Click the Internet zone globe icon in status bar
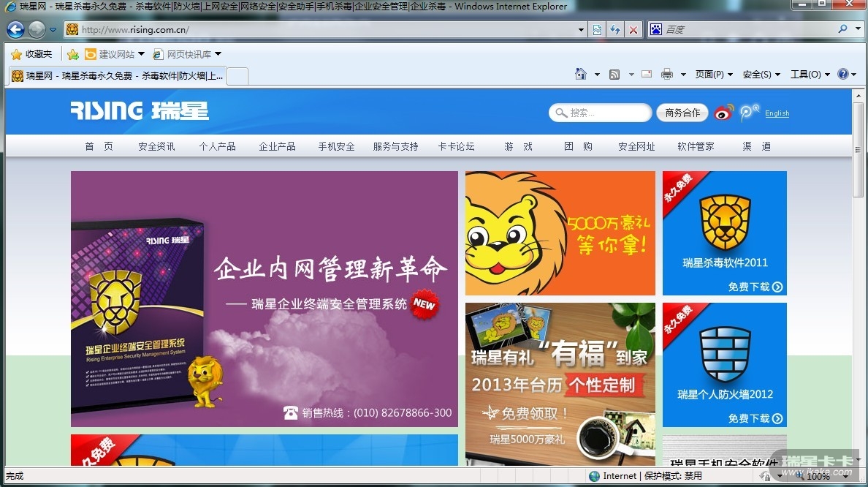Image resolution: width=868 pixels, height=487 pixels. point(595,476)
